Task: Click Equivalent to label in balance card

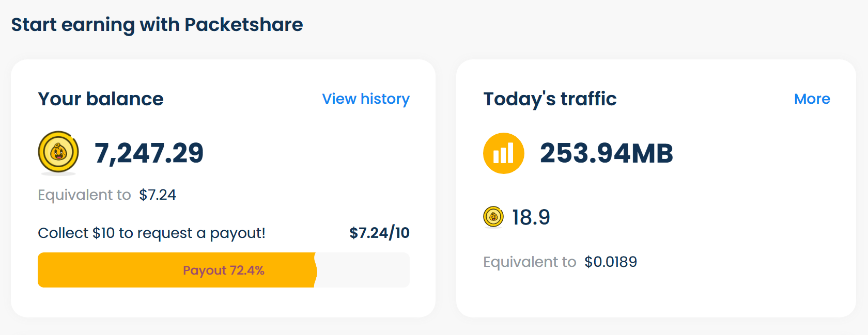Action: (x=84, y=195)
